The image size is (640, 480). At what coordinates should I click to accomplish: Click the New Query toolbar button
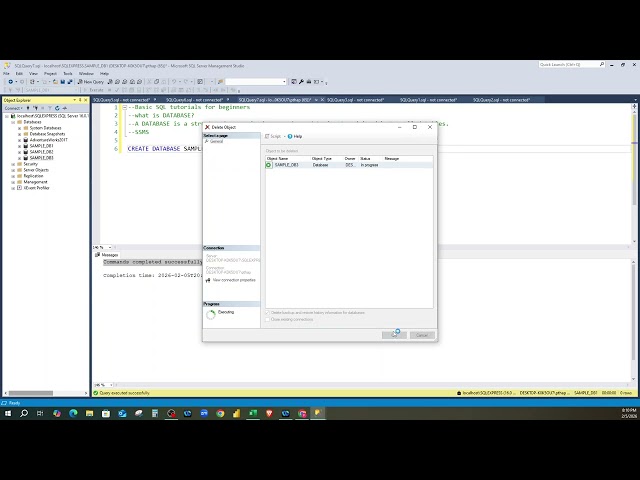coord(91,82)
